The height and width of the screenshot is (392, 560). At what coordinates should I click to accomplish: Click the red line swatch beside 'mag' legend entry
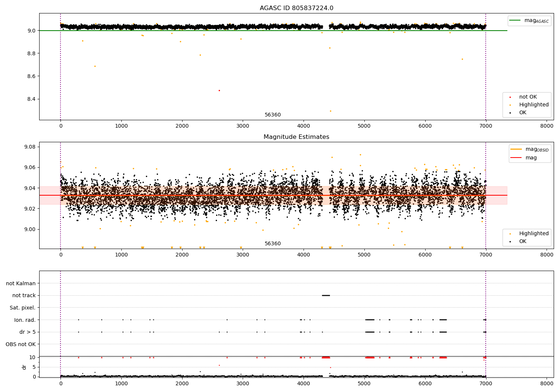[517, 158]
